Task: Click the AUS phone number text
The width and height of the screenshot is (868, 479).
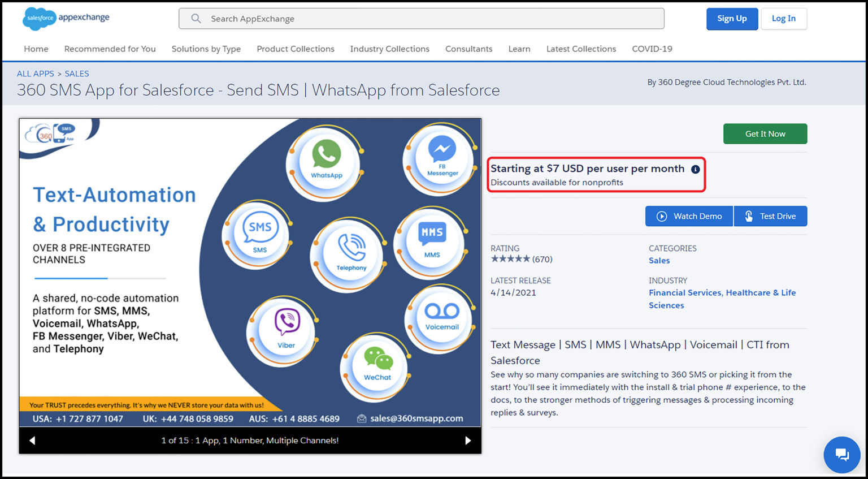Action: [294, 418]
